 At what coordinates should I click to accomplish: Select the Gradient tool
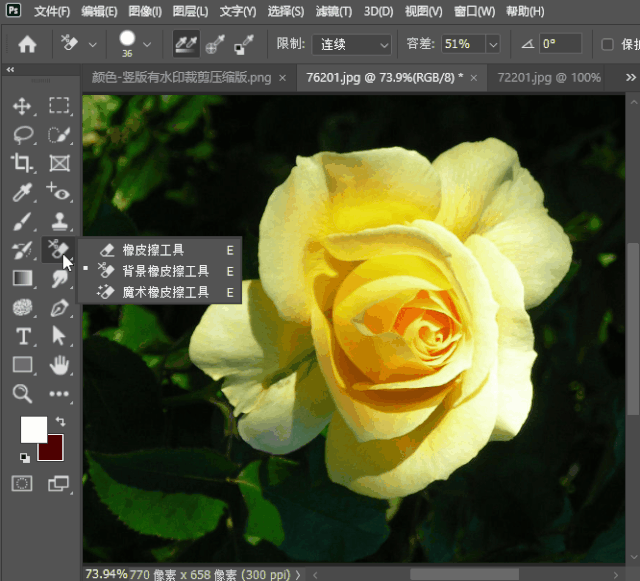click(22, 278)
